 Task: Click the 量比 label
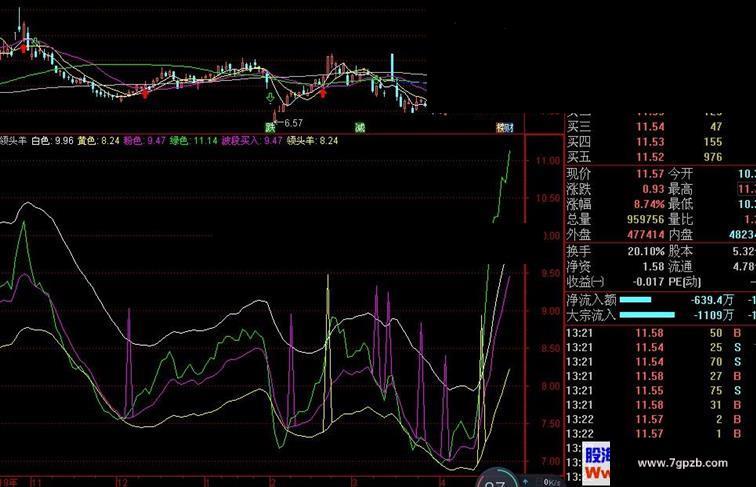pyautogui.click(x=681, y=219)
